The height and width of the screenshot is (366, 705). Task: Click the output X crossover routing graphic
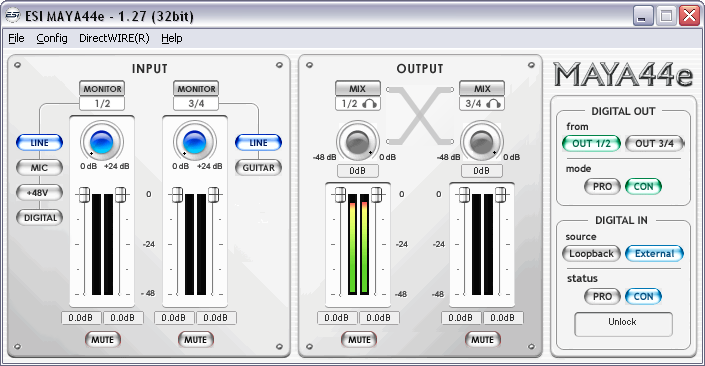(x=420, y=116)
